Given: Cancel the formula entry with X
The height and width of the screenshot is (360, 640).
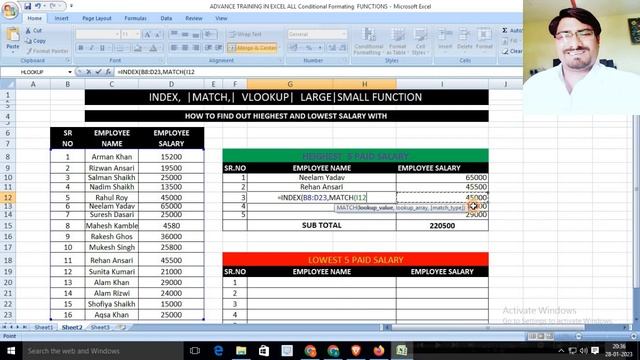Looking at the screenshot, I should (x=89, y=72).
